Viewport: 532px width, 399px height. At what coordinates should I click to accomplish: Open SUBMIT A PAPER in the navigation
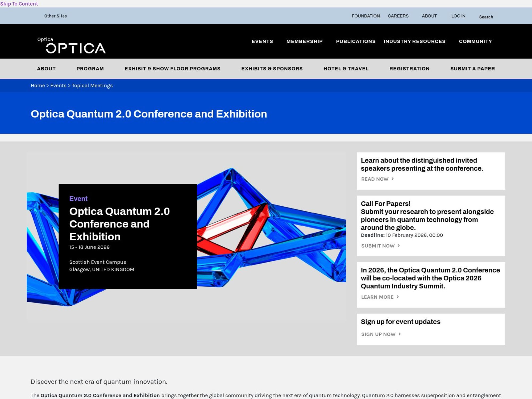[473, 68]
